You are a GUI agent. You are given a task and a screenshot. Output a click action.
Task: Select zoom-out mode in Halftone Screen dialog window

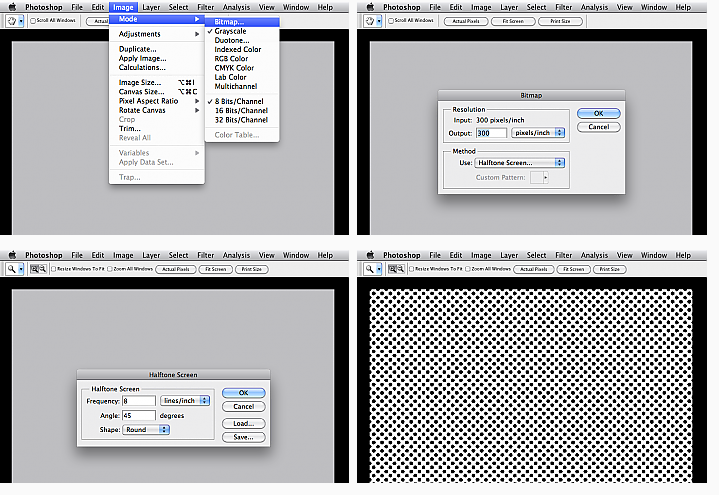(x=42, y=269)
